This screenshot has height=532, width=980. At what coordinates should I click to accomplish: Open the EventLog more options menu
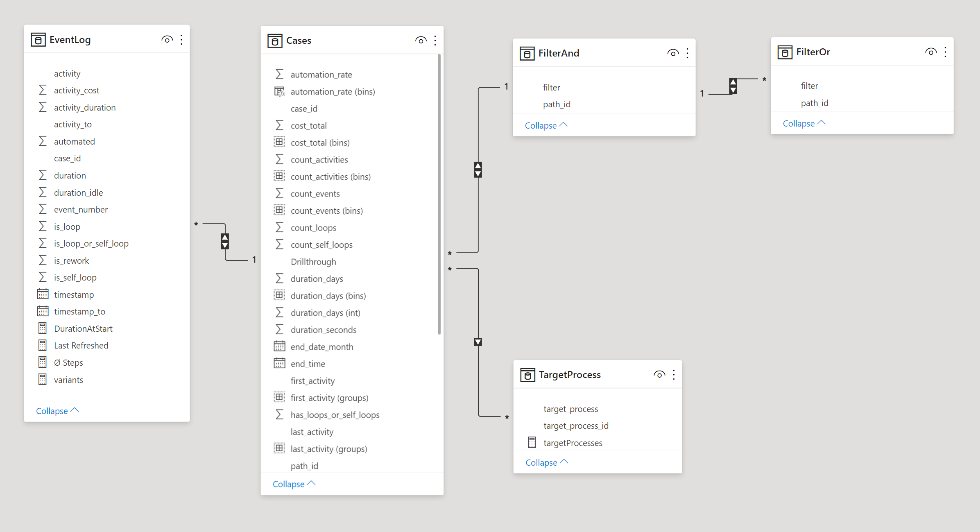coord(181,40)
